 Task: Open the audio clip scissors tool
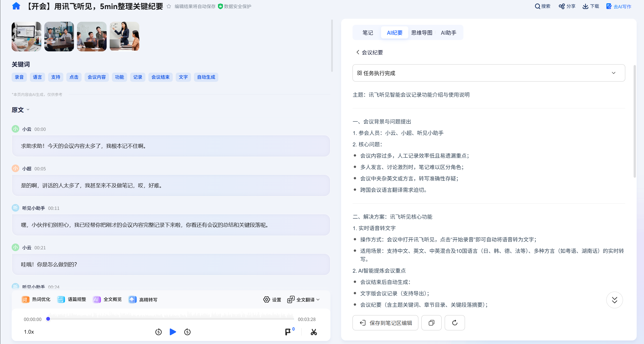point(314,332)
